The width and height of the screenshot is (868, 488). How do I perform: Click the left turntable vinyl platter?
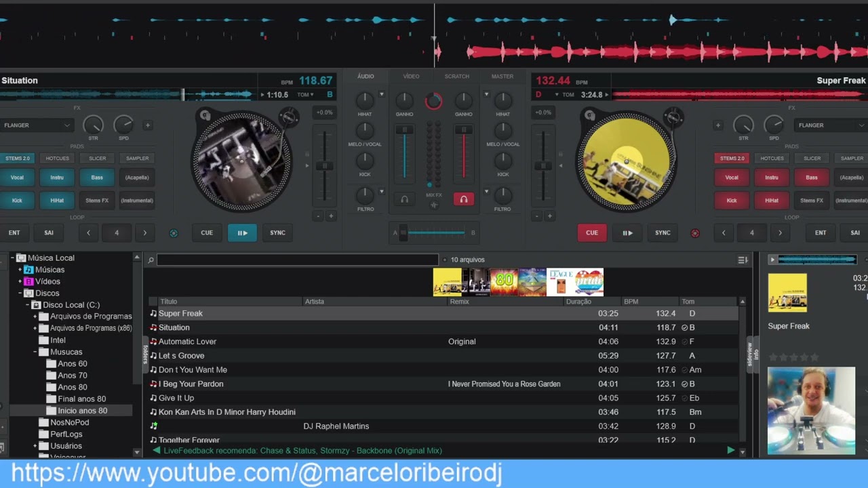click(x=241, y=161)
